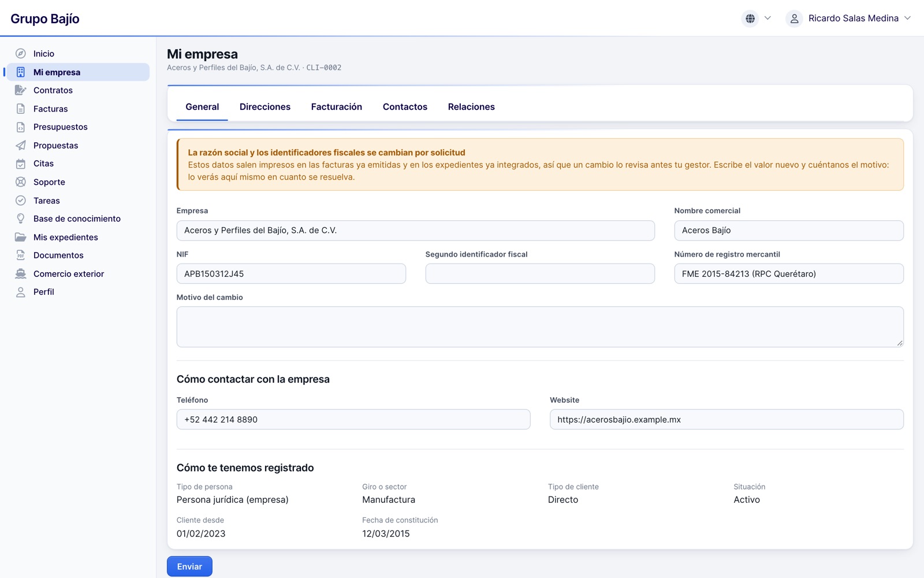Click the "Persona jurídica (empresa)" value
The image size is (924, 578).
233,500
